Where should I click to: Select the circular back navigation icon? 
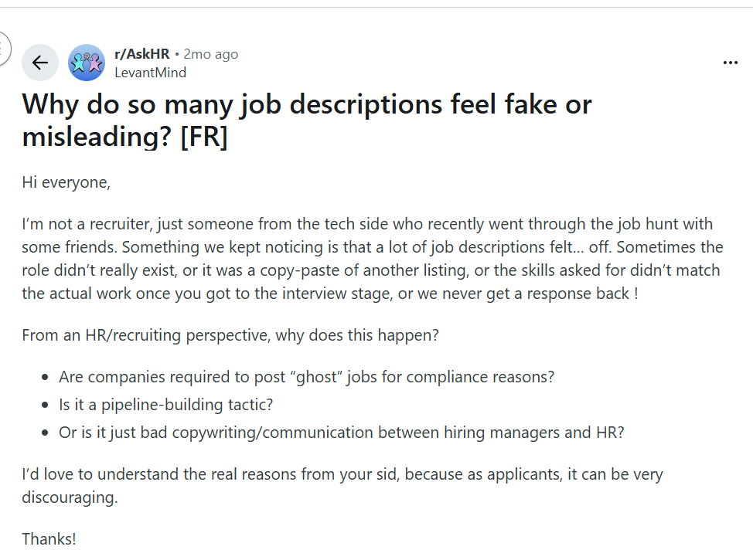click(x=39, y=62)
